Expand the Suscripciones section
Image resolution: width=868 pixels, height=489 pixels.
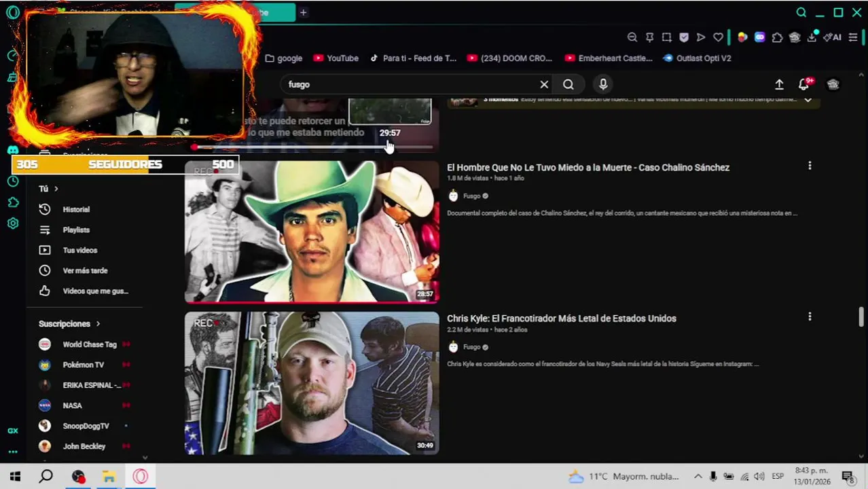69,324
